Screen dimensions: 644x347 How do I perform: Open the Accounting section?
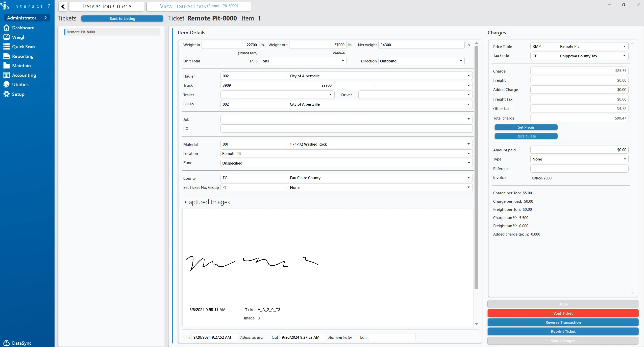click(24, 75)
